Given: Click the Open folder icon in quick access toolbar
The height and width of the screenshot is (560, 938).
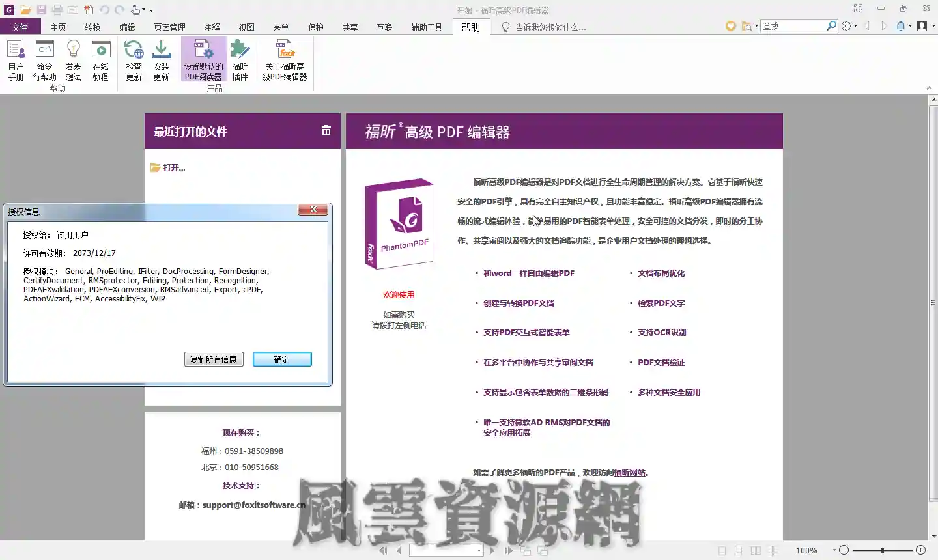Looking at the screenshot, I should 25,10.
